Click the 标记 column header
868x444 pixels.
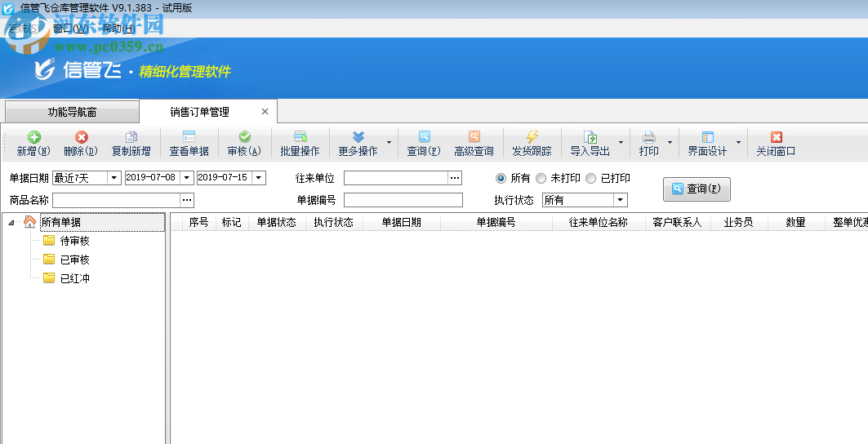pos(231,222)
